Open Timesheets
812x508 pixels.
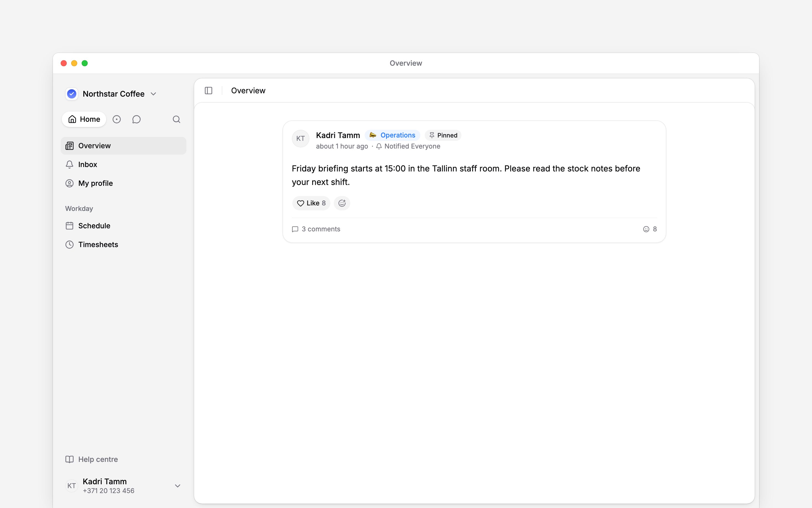pyautogui.click(x=124, y=244)
